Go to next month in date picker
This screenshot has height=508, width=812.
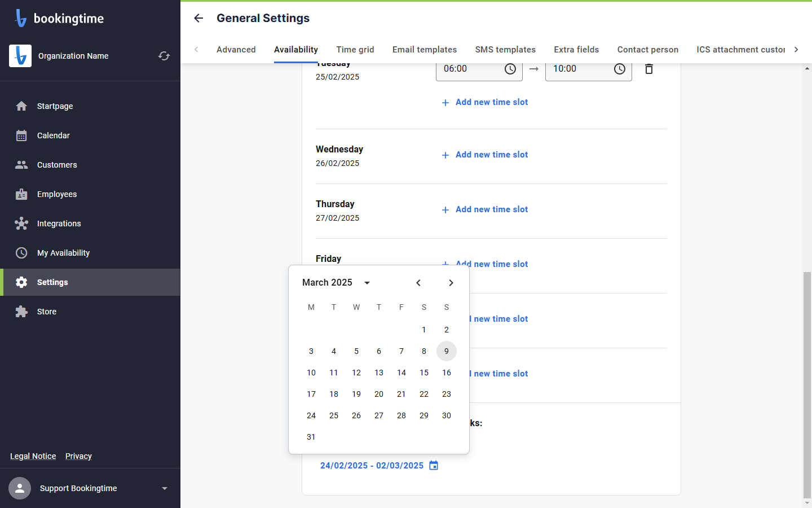click(451, 283)
